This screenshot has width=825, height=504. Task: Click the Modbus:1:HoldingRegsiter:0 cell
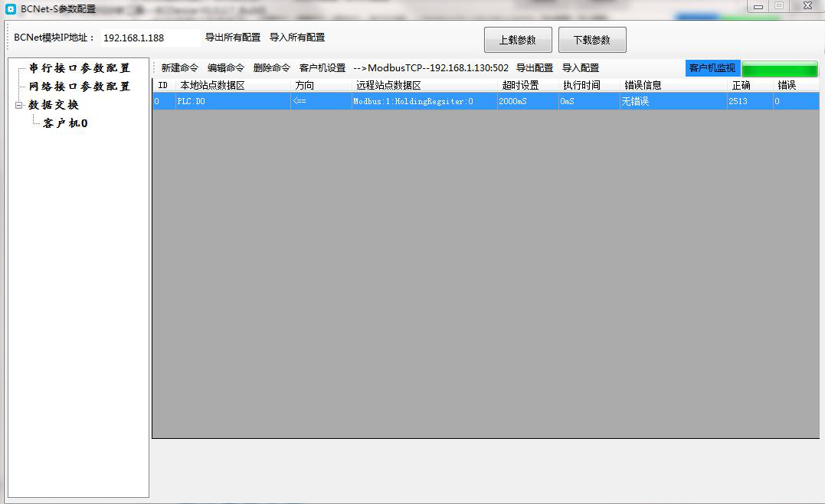(x=424, y=101)
